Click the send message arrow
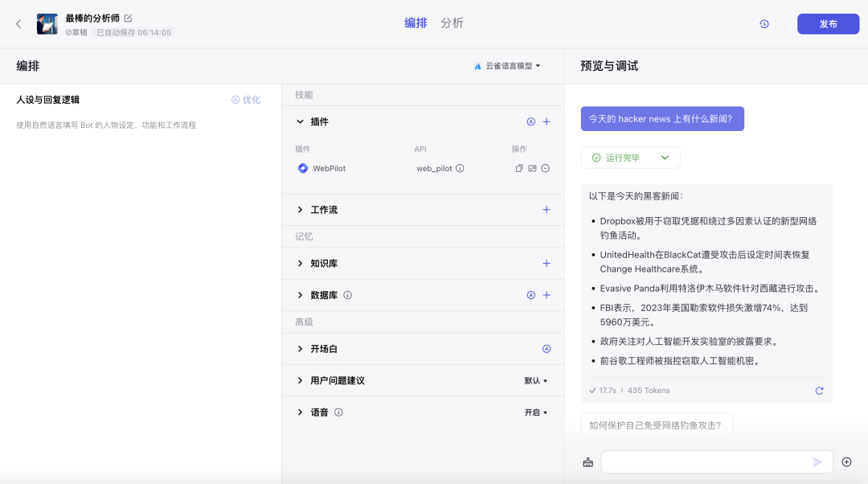 [817, 461]
